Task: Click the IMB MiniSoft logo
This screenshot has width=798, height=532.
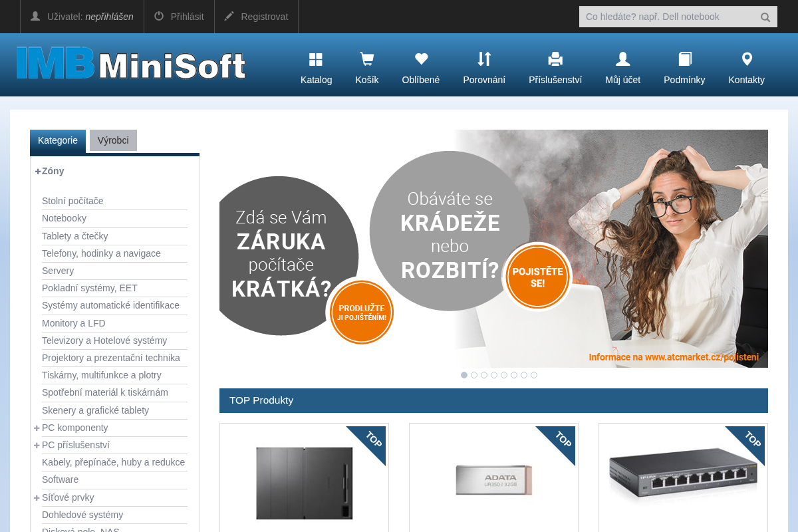Action: (x=131, y=63)
